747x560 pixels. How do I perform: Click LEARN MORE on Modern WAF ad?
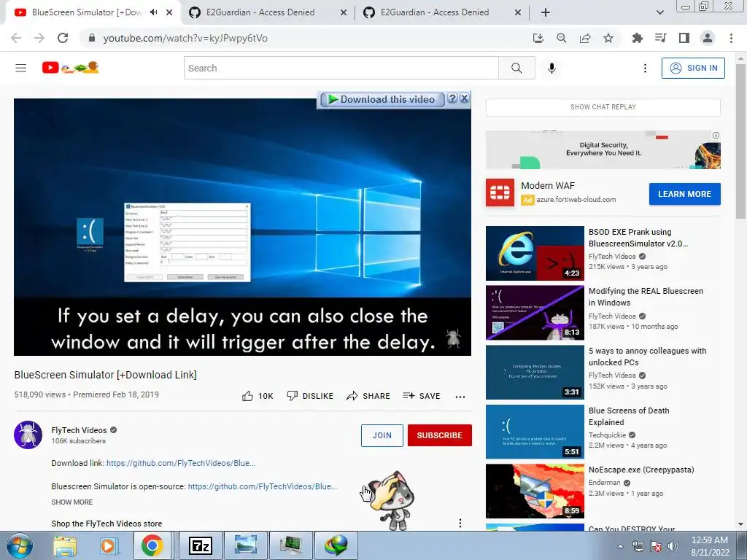pyautogui.click(x=684, y=194)
